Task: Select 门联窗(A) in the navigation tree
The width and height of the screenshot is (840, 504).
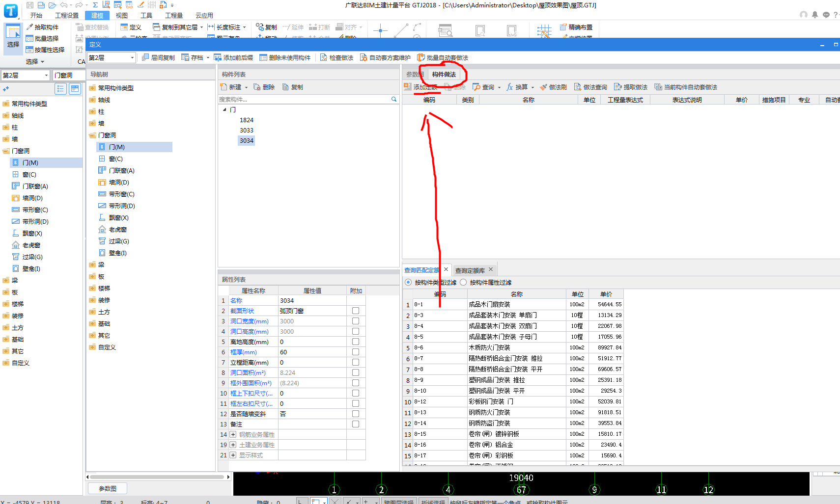Action: 122,170
